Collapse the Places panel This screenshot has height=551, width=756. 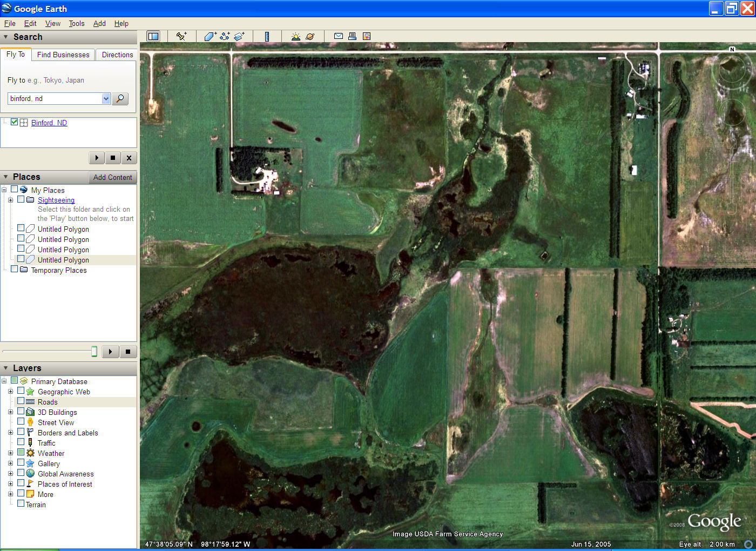click(x=6, y=177)
